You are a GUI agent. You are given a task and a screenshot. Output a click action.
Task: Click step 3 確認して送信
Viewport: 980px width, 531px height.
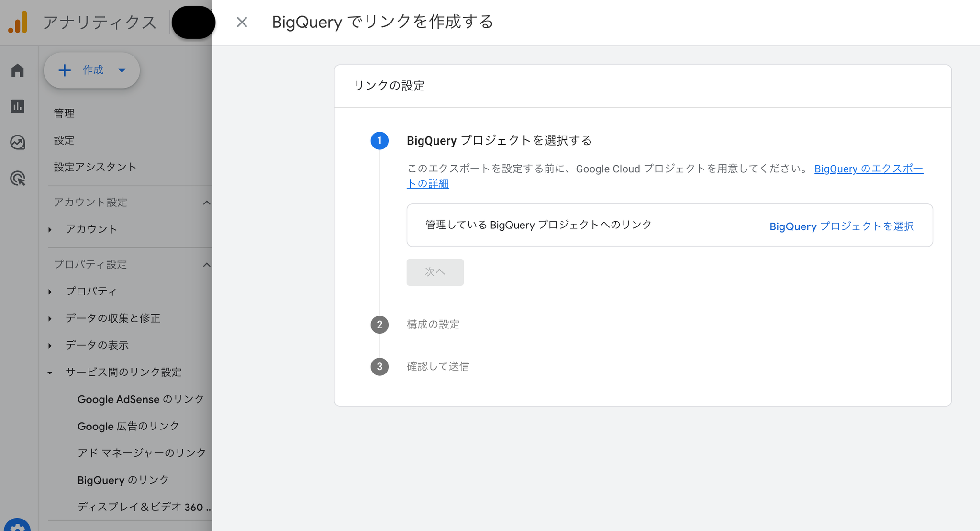(x=438, y=366)
